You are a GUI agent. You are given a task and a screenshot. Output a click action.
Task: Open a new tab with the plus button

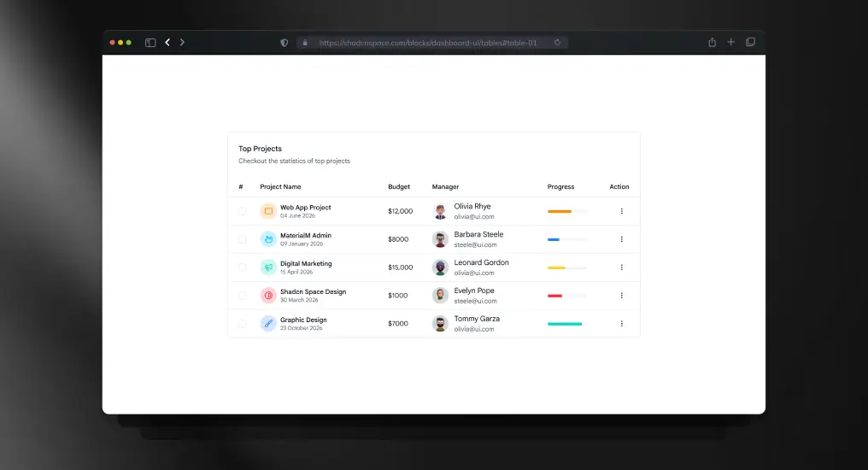pyautogui.click(x=730, y=42)
